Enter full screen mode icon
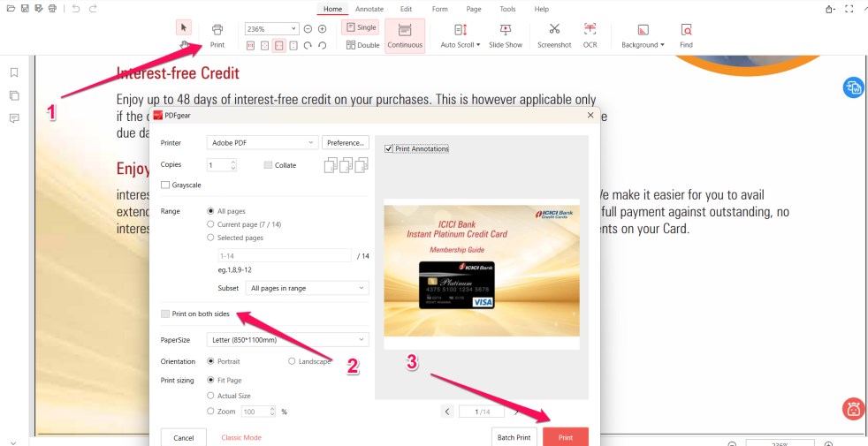868x446 pixels. click(849, 9)
